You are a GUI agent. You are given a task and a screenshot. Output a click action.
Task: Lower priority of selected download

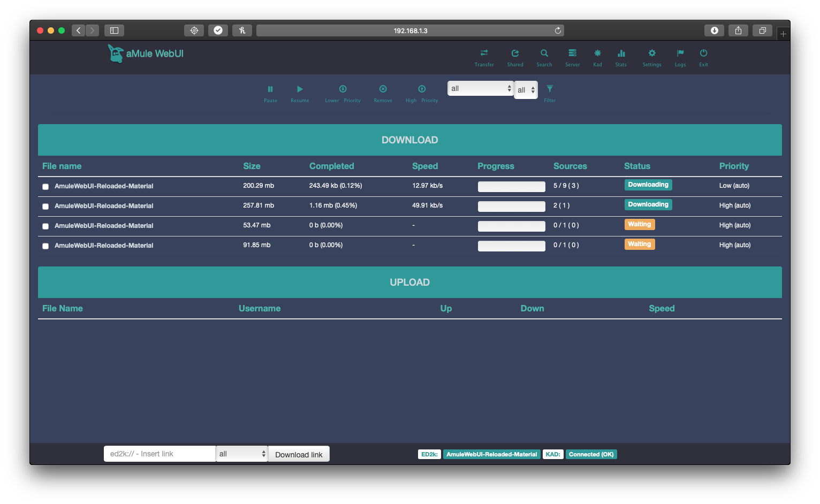tap(343, 89)
